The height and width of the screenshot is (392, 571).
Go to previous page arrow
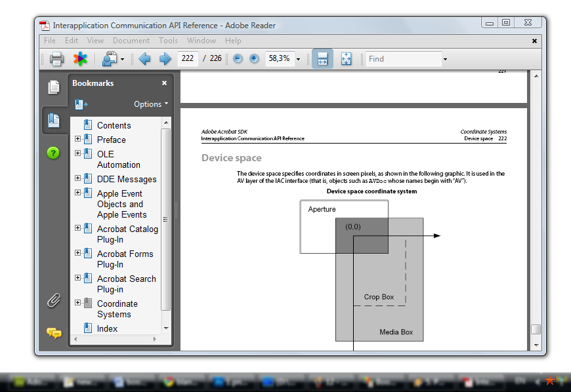144,59
